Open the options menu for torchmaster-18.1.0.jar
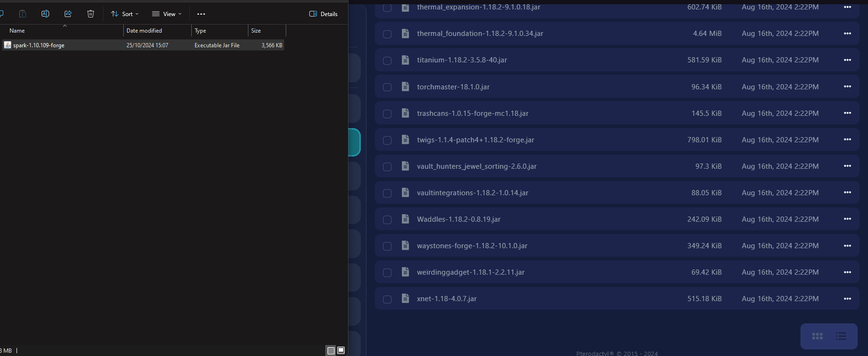Screen dimensions: 868x356 pos(847,87)
